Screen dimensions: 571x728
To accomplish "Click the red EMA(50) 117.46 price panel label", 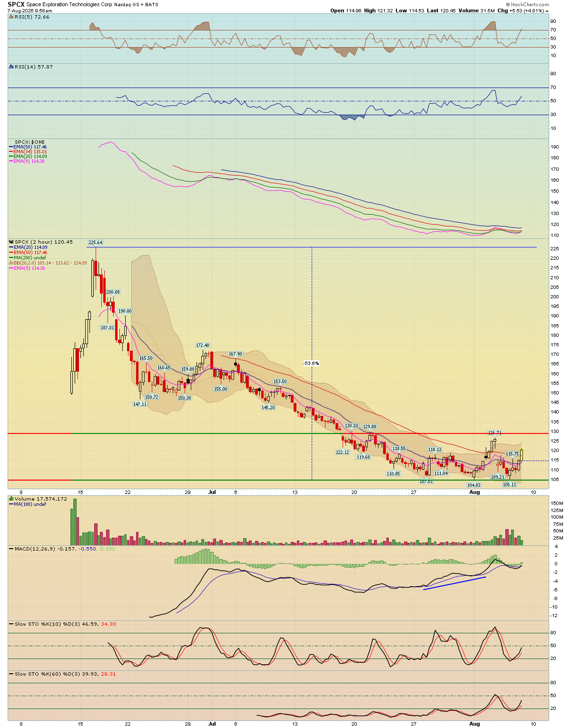I will 30,253.
